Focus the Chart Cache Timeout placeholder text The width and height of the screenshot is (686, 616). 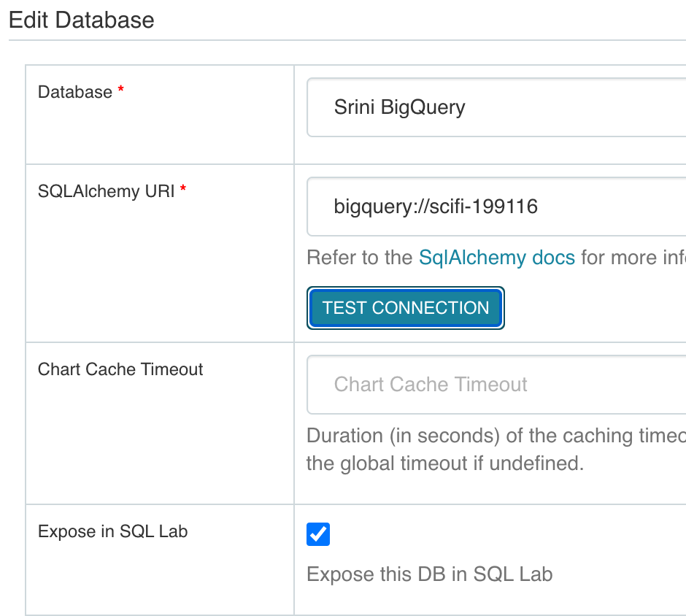tap(430, 385)
